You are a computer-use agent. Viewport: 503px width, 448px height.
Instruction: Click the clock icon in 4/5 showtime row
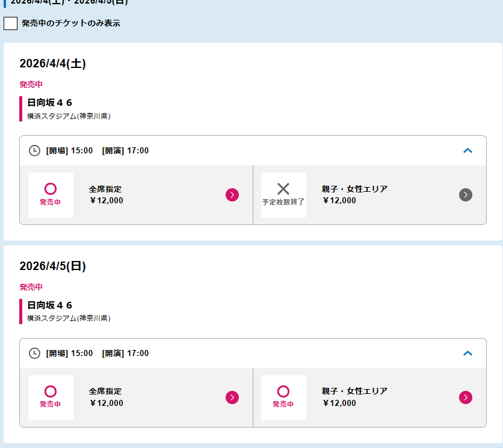pyautogui.click(x=35, y=353)
